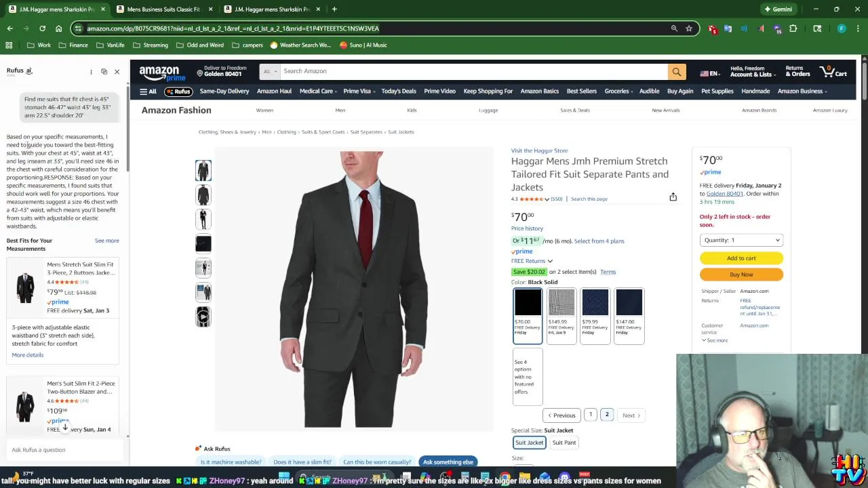The height and width of the screenshot is (488, 868).
Task: Click See more in Best Fits section
Action: pos(106,241)
